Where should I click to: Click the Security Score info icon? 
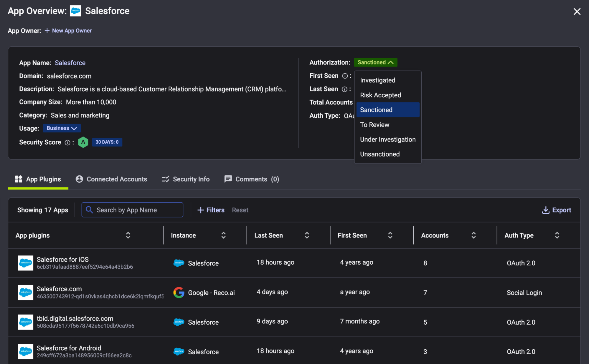67,142
